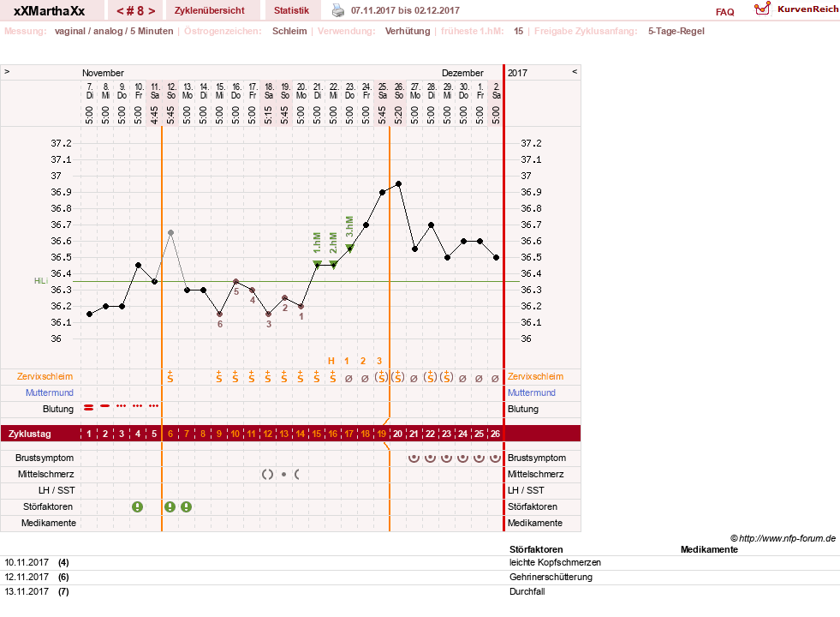Click the H mucus peak marker

coord(331,361)
